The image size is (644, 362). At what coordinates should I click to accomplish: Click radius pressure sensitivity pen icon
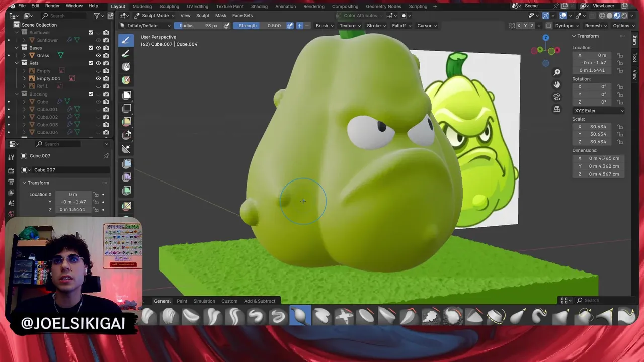pos(227,26)
